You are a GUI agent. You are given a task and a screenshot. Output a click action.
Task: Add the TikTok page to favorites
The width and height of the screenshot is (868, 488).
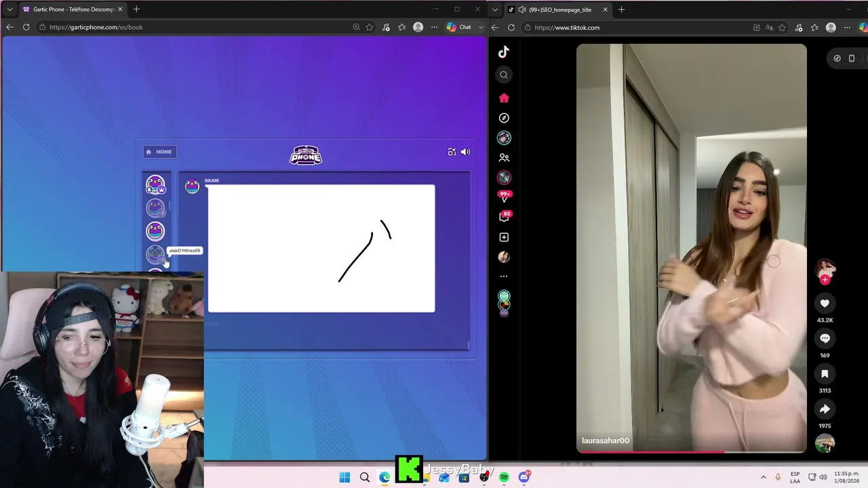click(x=782, y=28)
